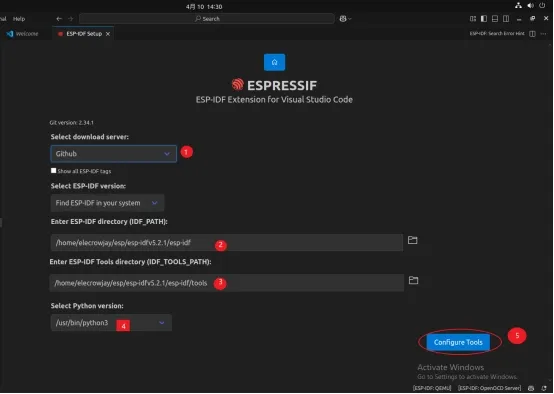Open the editor more actions menu
Viewport: 554px width, 394px height.
click(543, 34)
